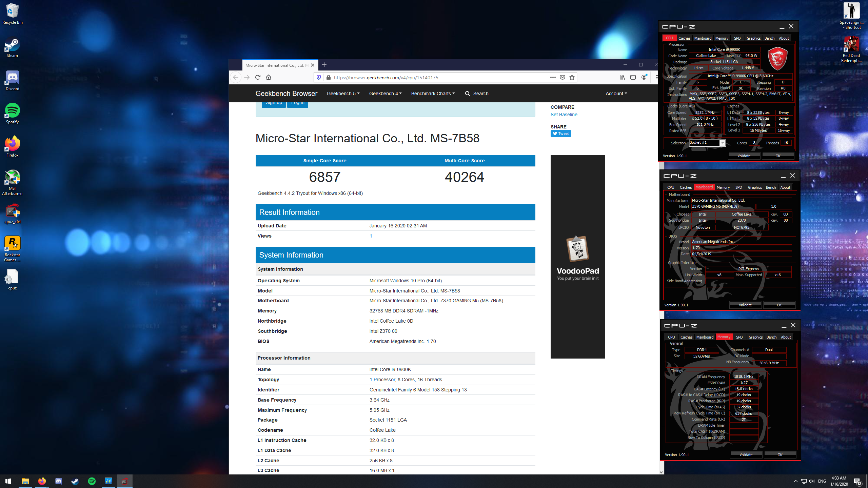Expand the Geekbench 4 dropdown menu
The width and height of the screenshot is (868, 488).
pyautogui.click(x=385, y=94)
